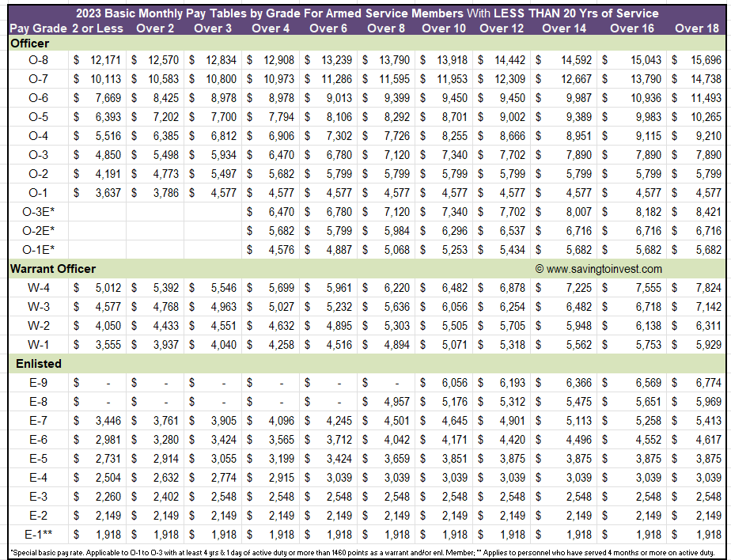Click O-7 pay 10,973 under Over 4
The image size is (731, 560).
point(278,79)
